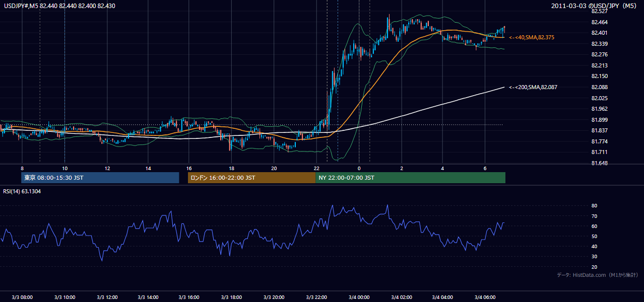Screen dimensions: 644x302
Task: Click the 3/3 20:00 date label
Action: [274, 297]
